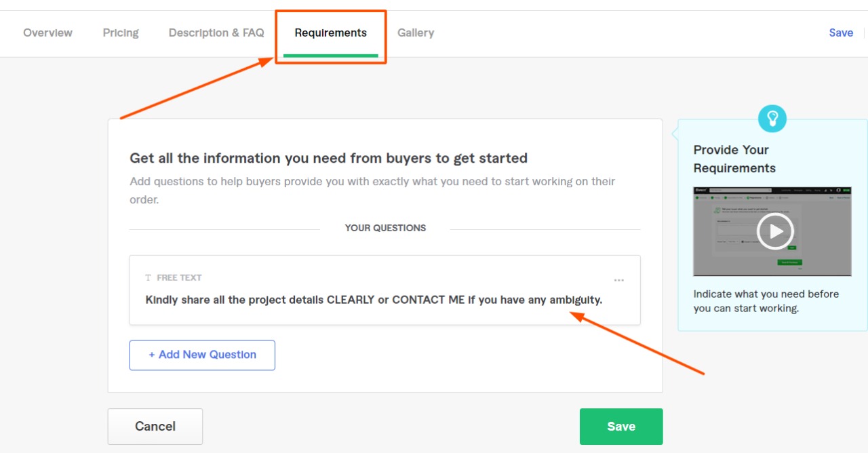Viewport: 868px width, 453px height.
Task: Select the Requirements tab
Action: (x=330, y=33)
